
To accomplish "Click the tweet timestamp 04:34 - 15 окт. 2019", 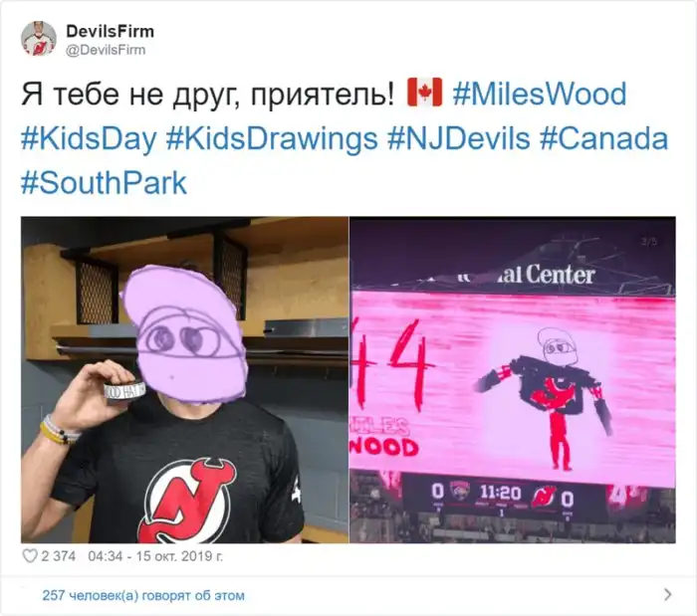I will coord(155,556).
